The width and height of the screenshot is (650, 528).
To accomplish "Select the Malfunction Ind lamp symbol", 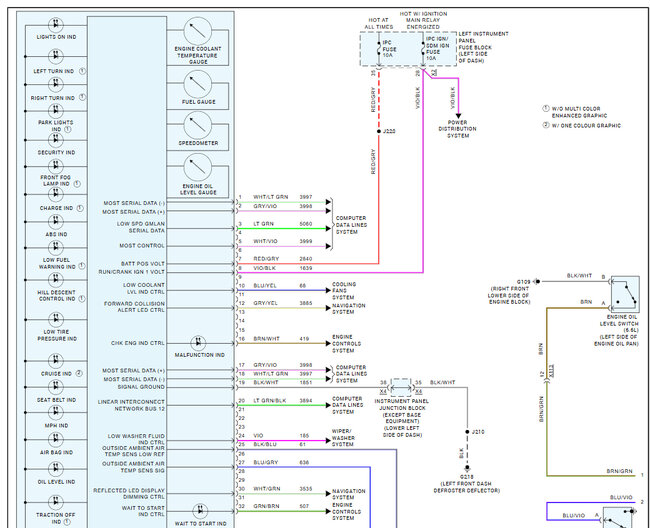I will [198, 343].
